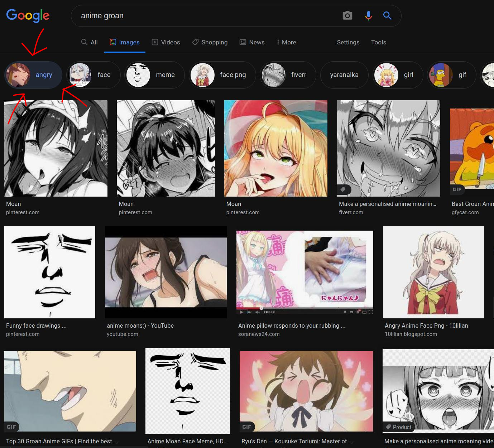Open search by image camera icon
The image size is (494, 448).
[347, 16]
